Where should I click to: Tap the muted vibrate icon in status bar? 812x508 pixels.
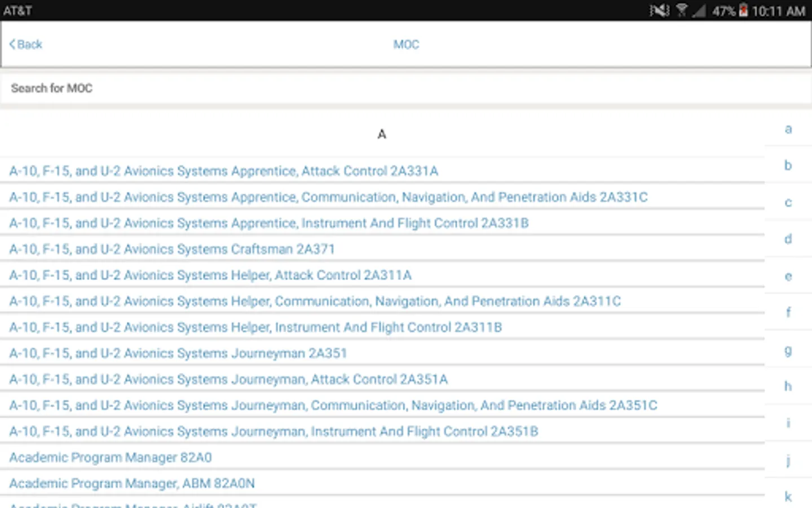(x=659, y=10)
